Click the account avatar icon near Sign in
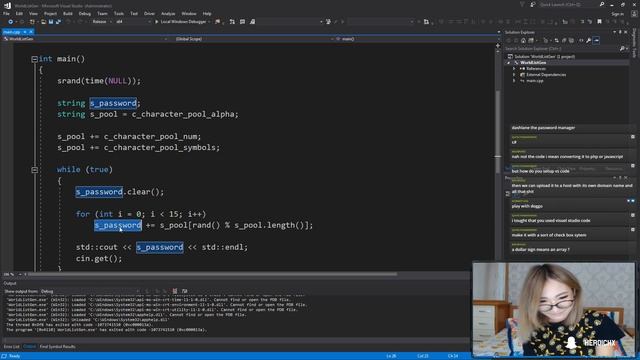Viewport: 640px width, 360px height. (634, 13)
